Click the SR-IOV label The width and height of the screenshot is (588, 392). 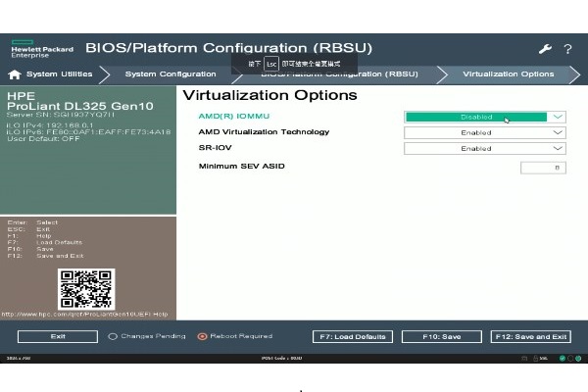[x=216, y=148]
